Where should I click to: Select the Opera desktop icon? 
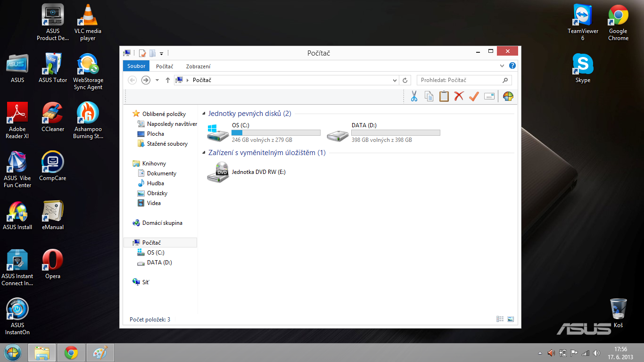53,264
